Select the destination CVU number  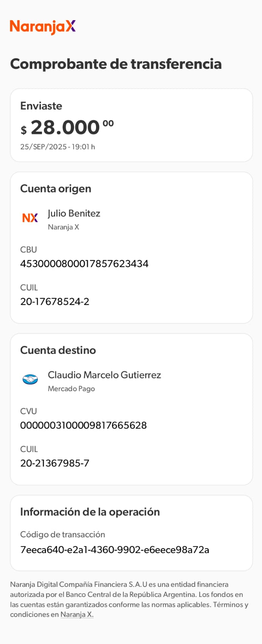[x=84, y=425]
